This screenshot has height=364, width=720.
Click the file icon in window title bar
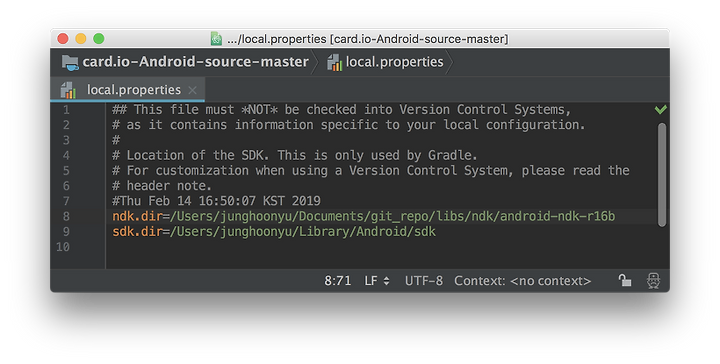click(x=216, y=39)
